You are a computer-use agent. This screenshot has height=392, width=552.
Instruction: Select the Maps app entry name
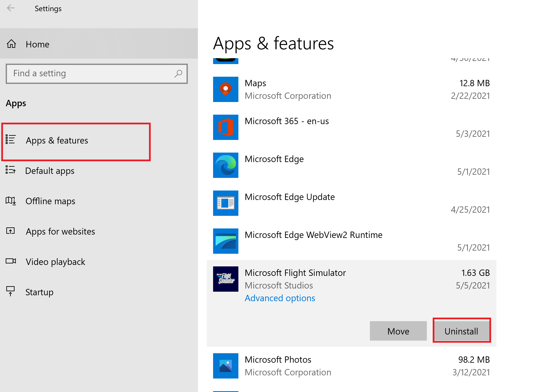[255, 83]
